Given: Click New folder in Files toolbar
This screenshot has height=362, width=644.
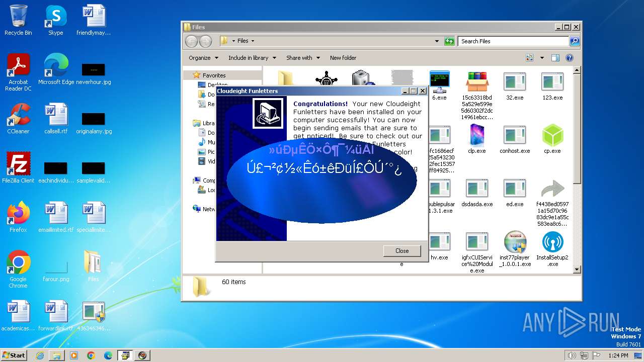Looking at the screenshot, I should [x=343, y=58].
